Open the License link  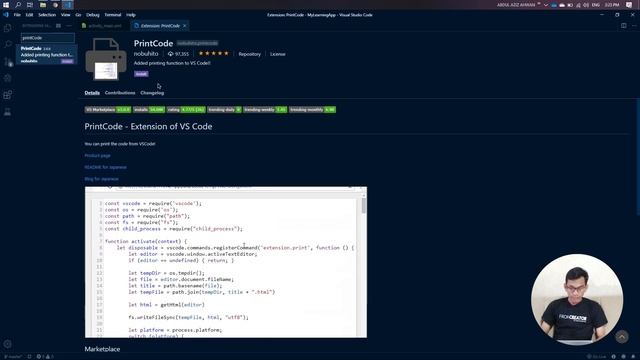[x=278, y=54]
